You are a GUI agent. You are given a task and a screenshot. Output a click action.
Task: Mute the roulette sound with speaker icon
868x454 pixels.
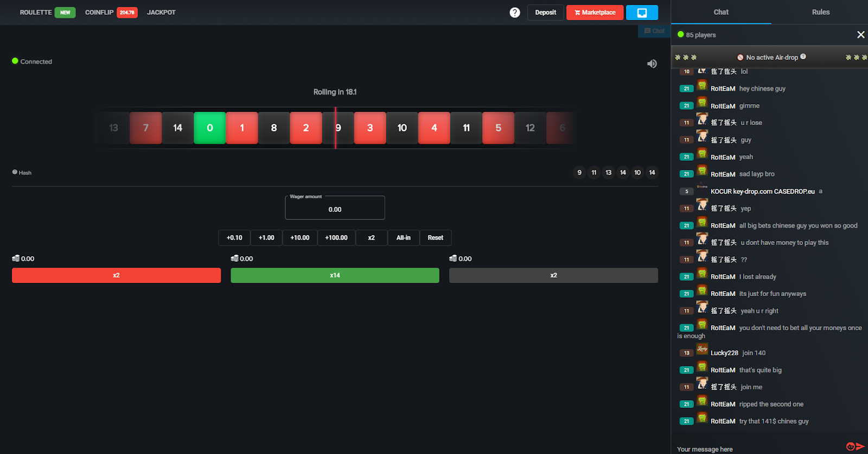pos(652,64)
